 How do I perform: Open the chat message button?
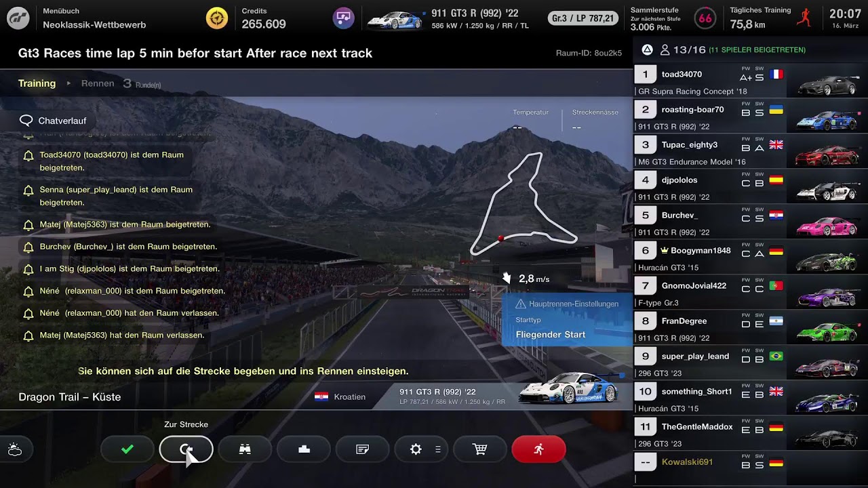point(363,449)
